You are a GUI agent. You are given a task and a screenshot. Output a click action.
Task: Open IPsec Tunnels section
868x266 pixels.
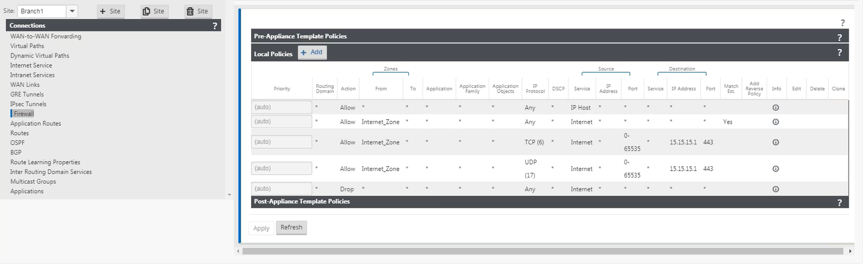tap(28, 104)
